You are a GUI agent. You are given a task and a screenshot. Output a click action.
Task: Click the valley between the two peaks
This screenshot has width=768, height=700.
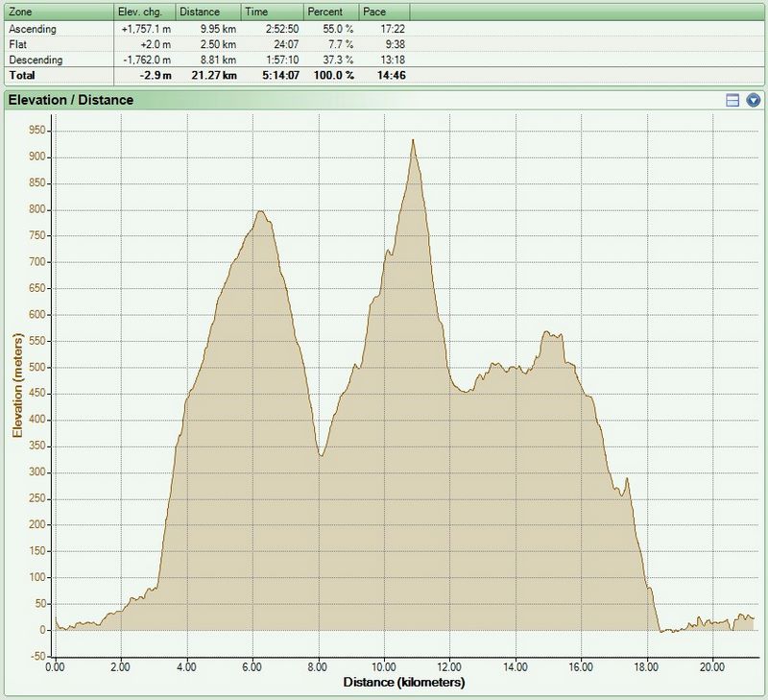[322, 455]
